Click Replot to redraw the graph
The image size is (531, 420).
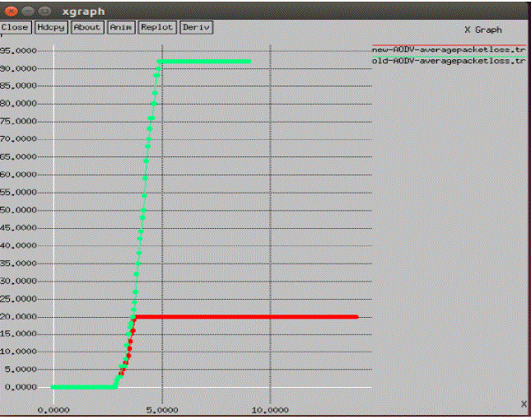[156, 27]
